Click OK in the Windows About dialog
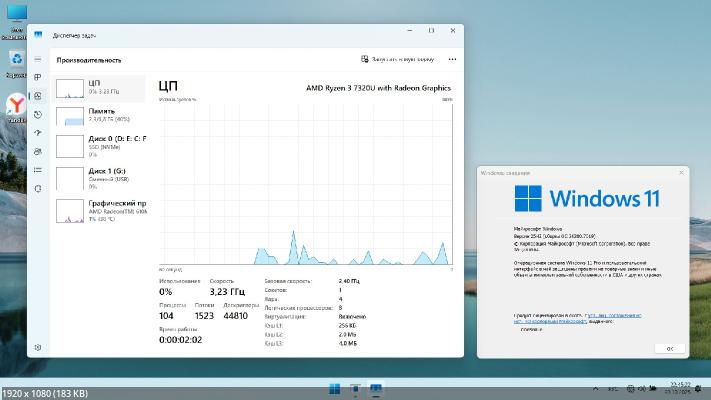This screenshot has width=711, height=400. (x=669, y=348)
